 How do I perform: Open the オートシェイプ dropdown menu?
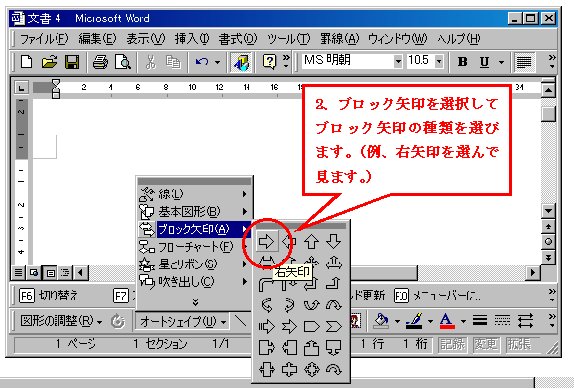click(x=182, y=321)
